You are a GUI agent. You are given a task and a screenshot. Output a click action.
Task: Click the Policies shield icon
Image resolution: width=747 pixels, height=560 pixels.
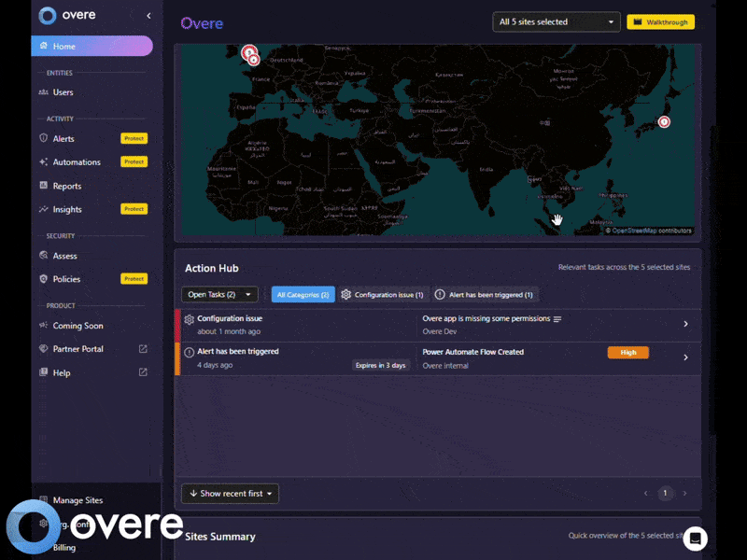(x=43, y=278)
